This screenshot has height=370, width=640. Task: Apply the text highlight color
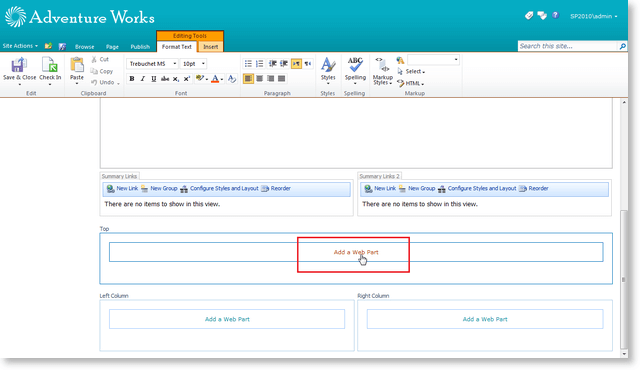(x=199, y=78)
